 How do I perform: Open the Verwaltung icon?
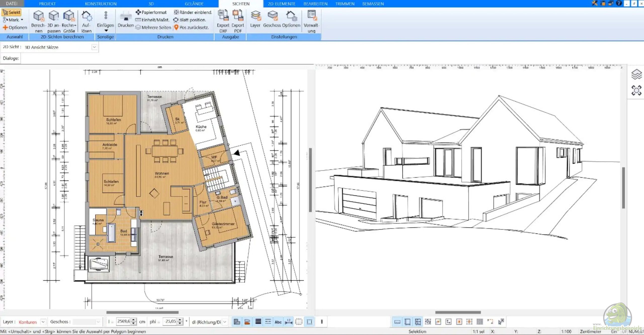(x=312, y=16)
